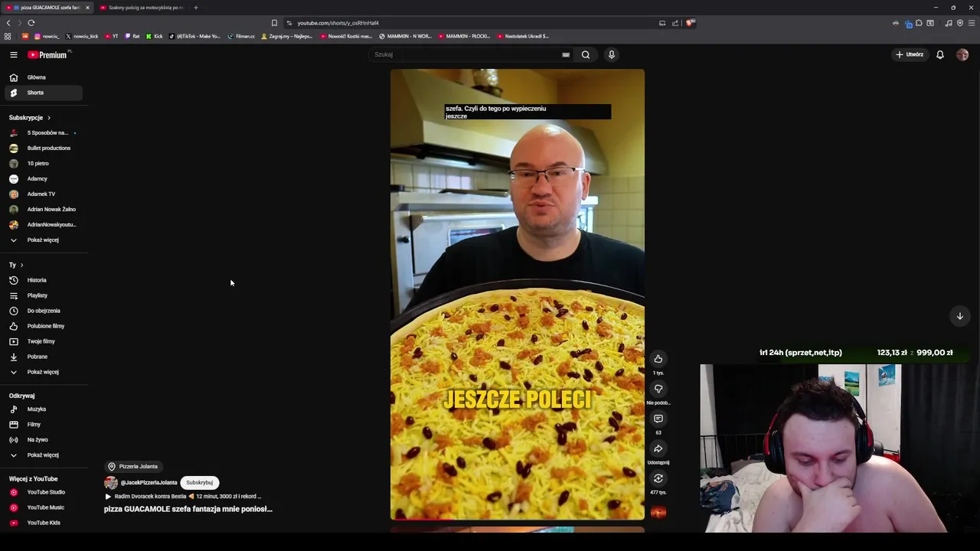Seek using the Short's red progress bar

click(x=517, y=520)
